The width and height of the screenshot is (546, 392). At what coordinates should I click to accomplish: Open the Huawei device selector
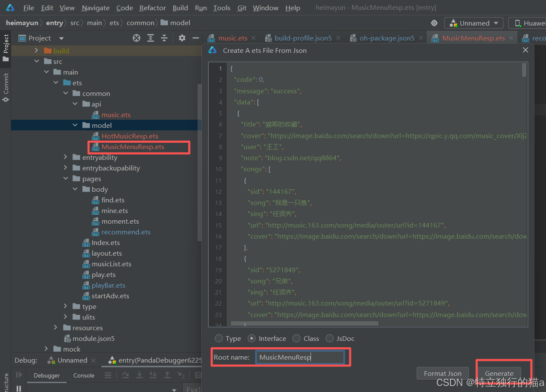[528, 23]
